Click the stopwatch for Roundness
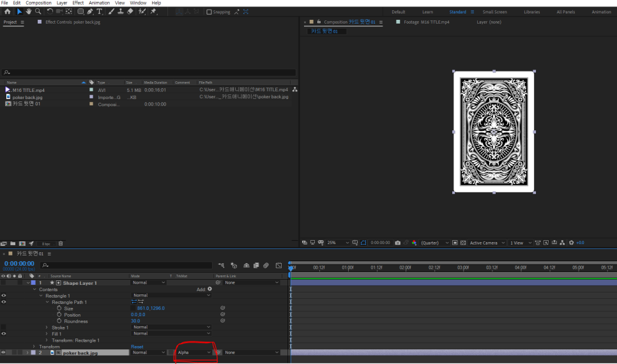The image size is (617, 364). click(59, 321)
